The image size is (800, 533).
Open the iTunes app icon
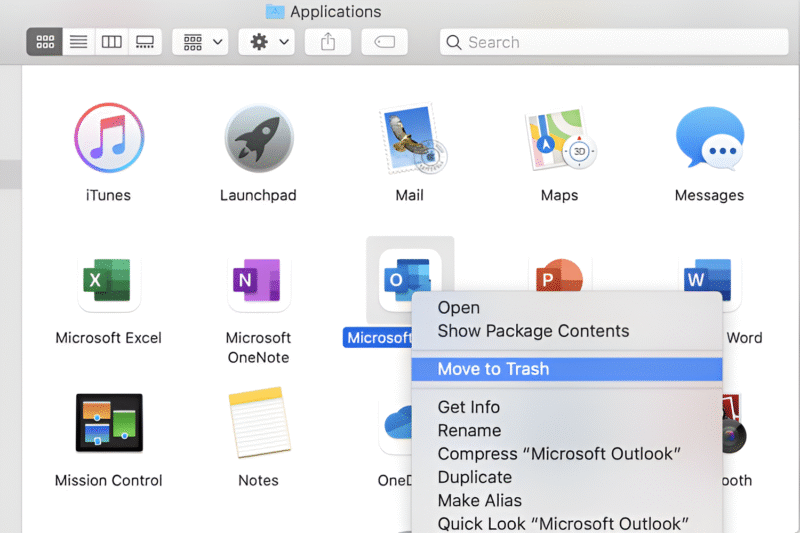coord(109,138)
